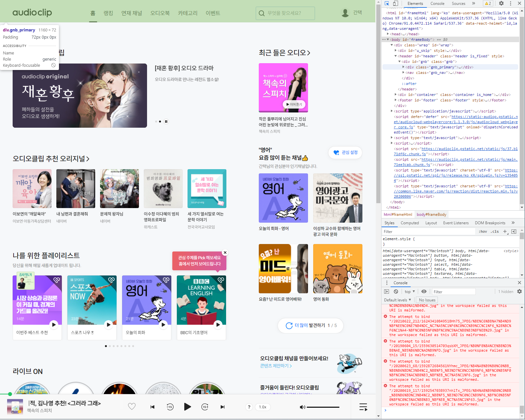525x420 pixels.
Task: Open the console drawer three-dot menu
Action: (x=387, y=283)
